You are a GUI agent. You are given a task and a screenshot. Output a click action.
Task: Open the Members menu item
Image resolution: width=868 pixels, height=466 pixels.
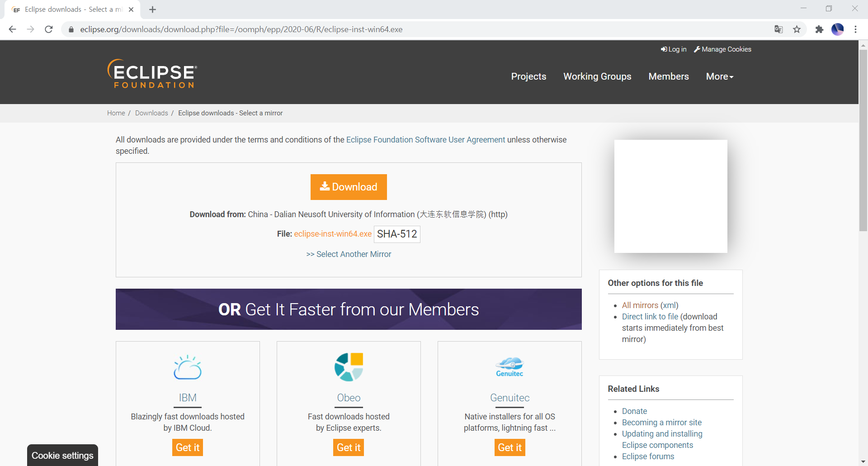[x=669, y=76]
